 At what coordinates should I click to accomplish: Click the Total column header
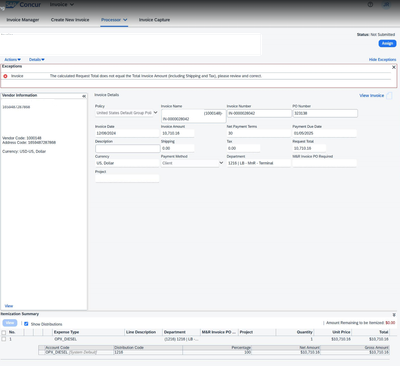pyautogui.click(x=384, y=332)
